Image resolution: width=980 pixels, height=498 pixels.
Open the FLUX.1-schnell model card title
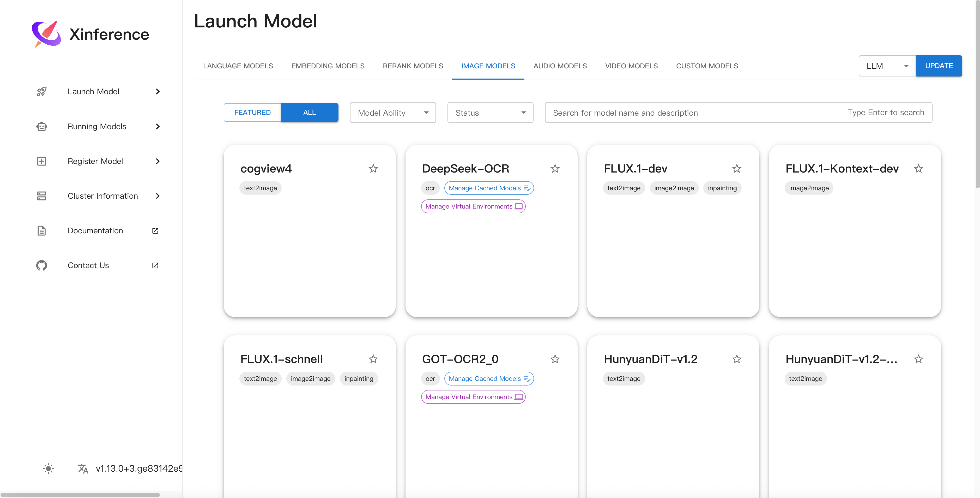282,359
